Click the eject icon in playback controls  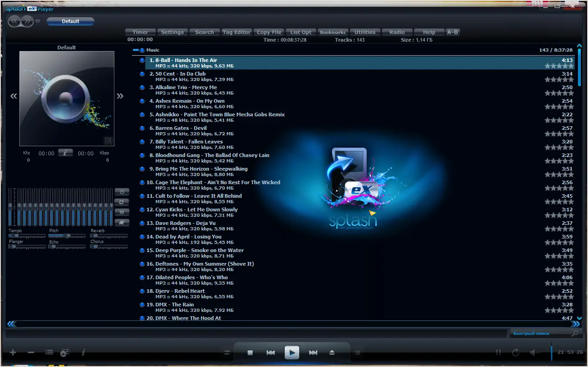click(x=332, y=353)
